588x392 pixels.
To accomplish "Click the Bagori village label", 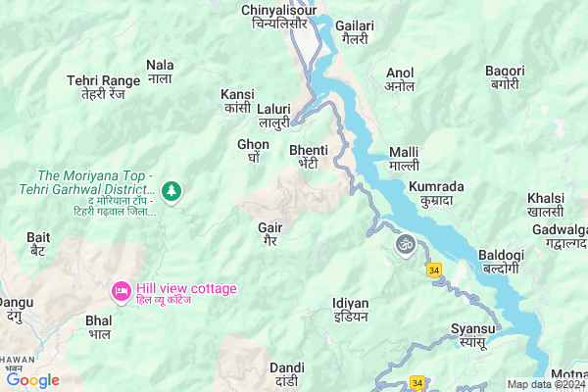I will pyautogui.click(x=505, y=77).
